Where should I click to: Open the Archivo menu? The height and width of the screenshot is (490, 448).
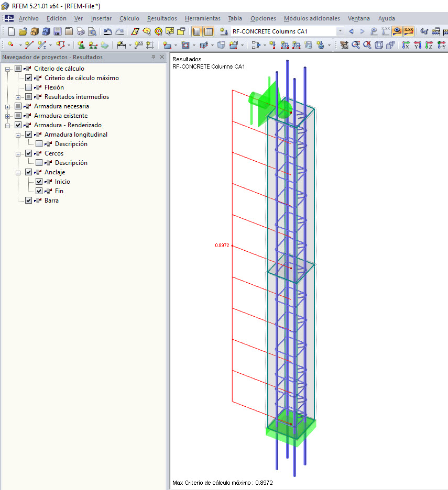28,18
